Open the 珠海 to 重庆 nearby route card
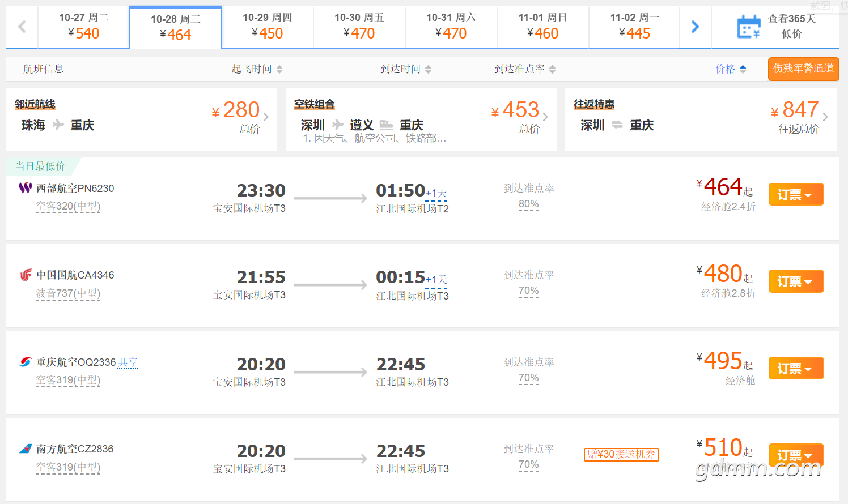The image size is (848, 504). pyautogui.click(x=142, y=119)
